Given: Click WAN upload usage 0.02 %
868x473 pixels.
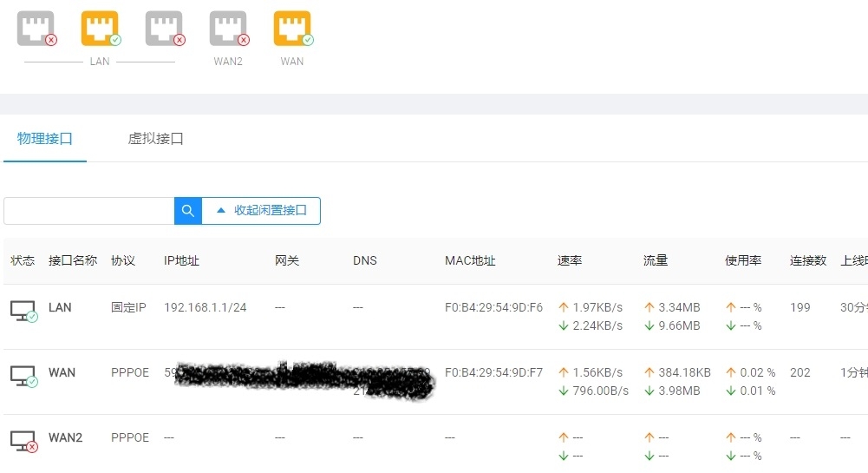Looking at the screenshot, I should (x=758, y=372).
